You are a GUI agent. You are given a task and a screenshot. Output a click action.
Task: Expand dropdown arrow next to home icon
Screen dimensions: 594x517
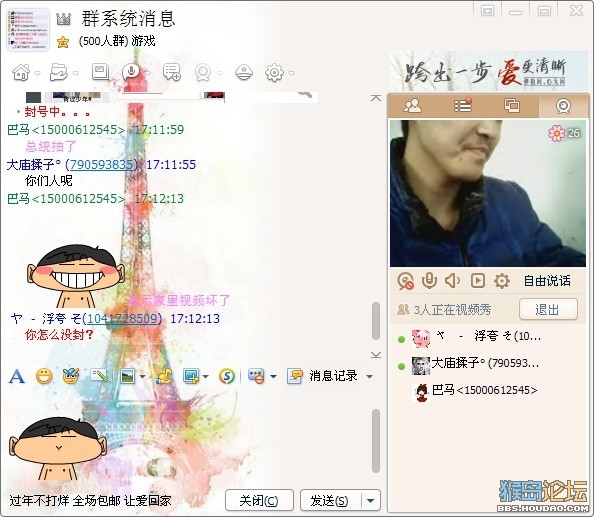click(x=37, y=73)
